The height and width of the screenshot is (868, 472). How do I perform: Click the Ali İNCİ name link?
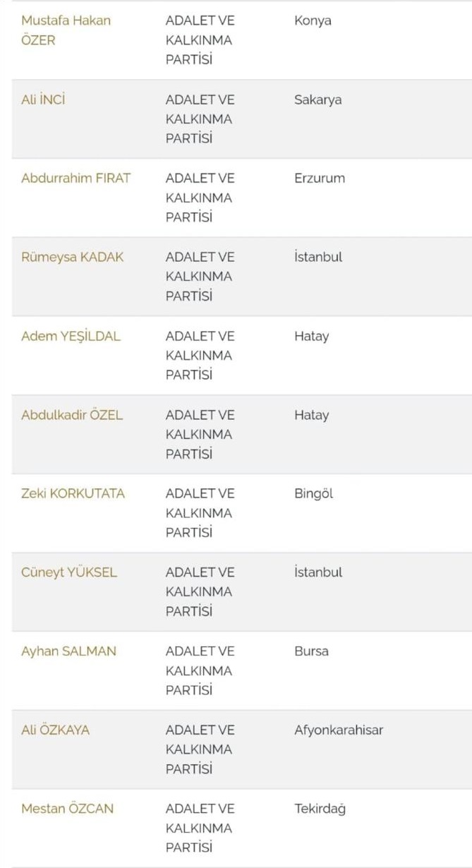tap(43, 100)
